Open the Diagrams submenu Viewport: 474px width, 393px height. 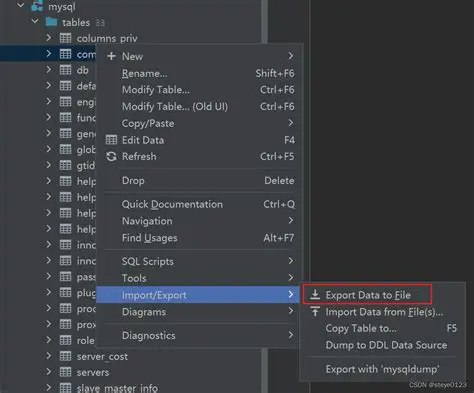(199, 312)
